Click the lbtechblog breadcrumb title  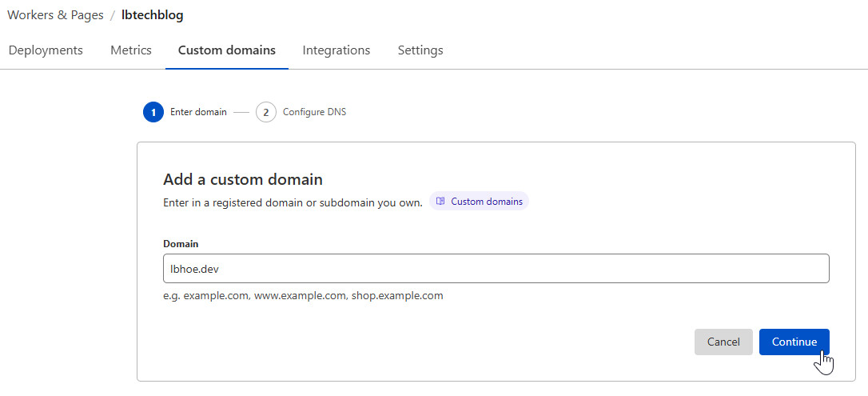153,15
